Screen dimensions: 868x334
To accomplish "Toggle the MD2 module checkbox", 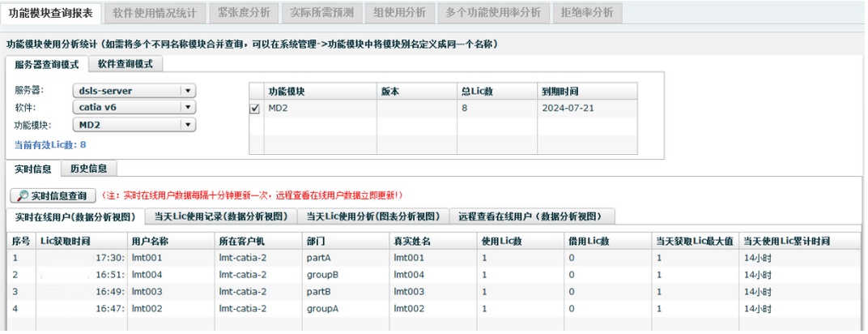I will pos(255,108).
